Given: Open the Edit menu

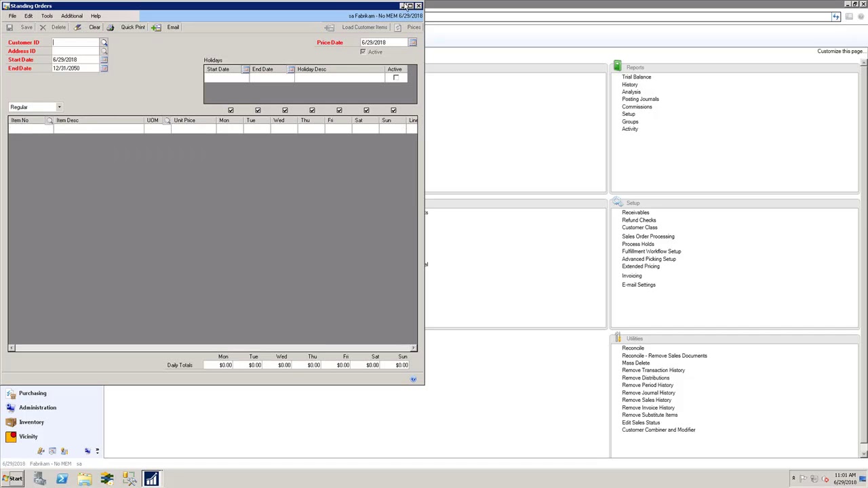Looking at the screenshot, I should [x=28, y=16].
